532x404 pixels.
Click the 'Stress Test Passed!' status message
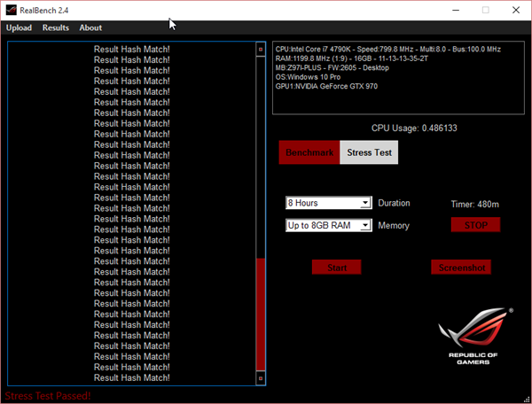[x=48, y=395]
